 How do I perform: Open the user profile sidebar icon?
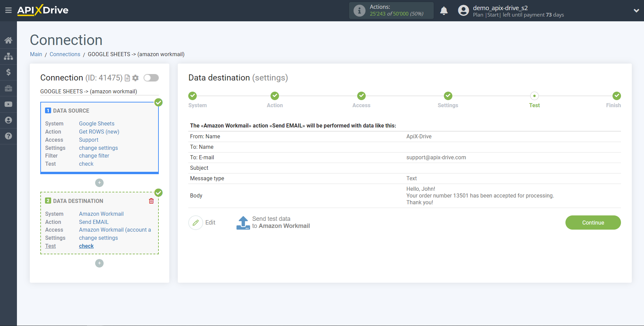[8, 120]
